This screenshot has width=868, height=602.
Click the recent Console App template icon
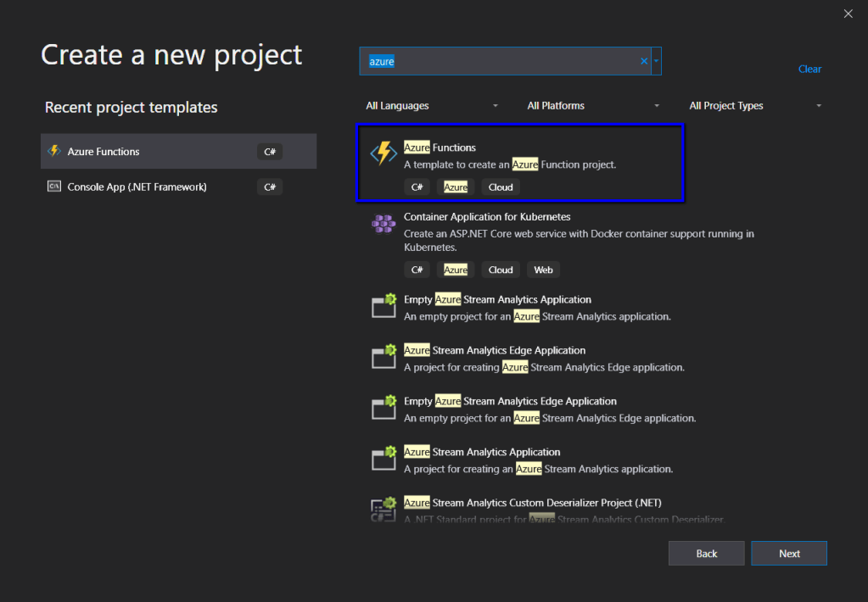(55, 187)
